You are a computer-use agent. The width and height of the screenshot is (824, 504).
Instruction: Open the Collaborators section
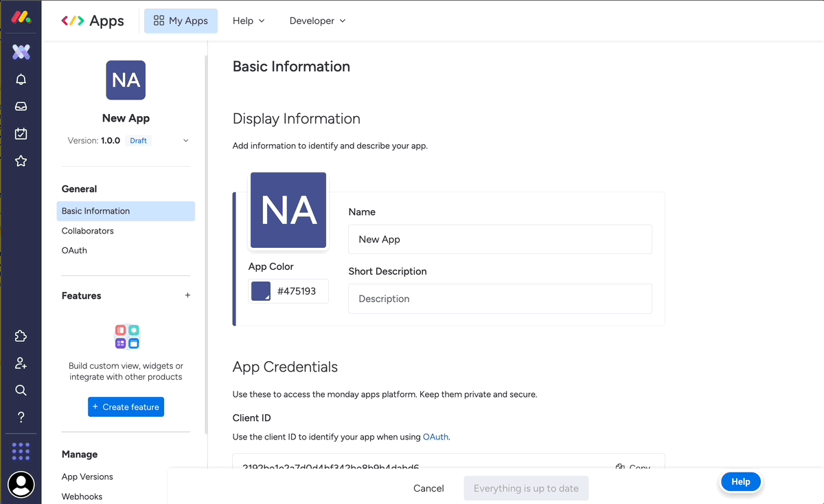click(x=88, y=231)
